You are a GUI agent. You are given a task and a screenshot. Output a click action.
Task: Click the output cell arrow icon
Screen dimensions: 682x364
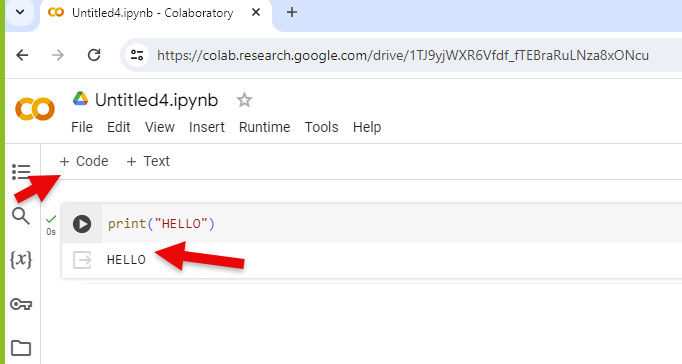pyautogui.click(x=82, y=260)
